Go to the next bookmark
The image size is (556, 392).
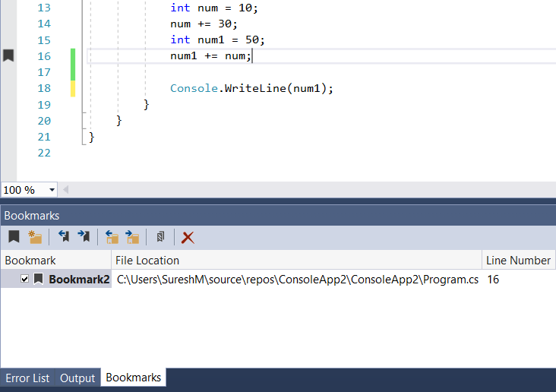[84, 236]
